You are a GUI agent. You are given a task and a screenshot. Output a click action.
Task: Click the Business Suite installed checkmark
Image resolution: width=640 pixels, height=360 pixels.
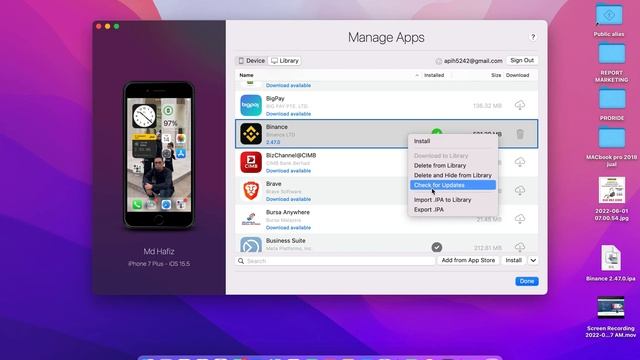tap(437, 247)
